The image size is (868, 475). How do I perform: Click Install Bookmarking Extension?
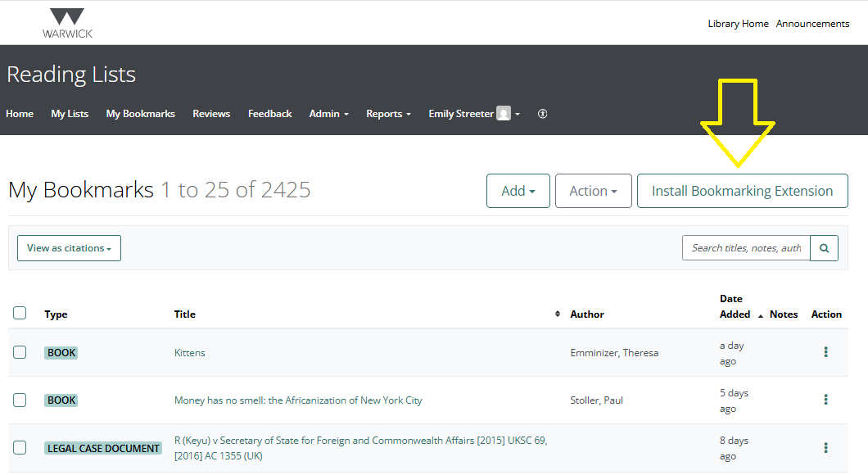tap(742, 190)
